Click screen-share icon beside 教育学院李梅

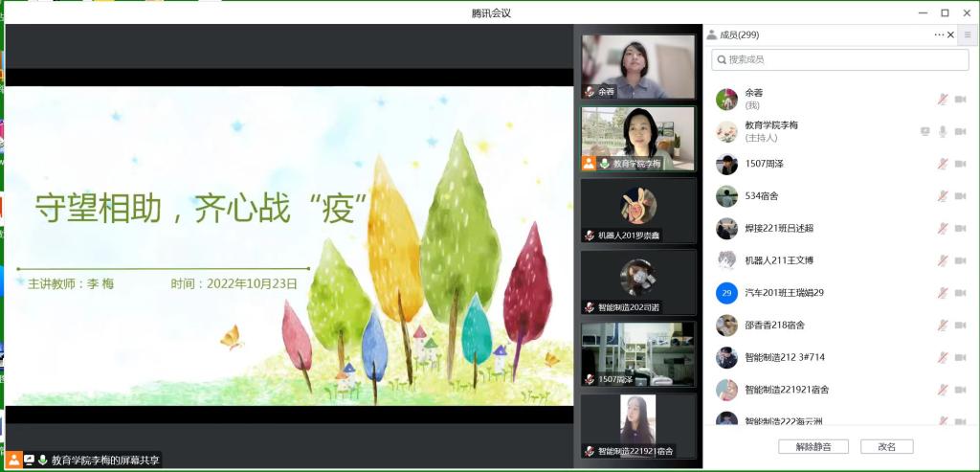924,131
